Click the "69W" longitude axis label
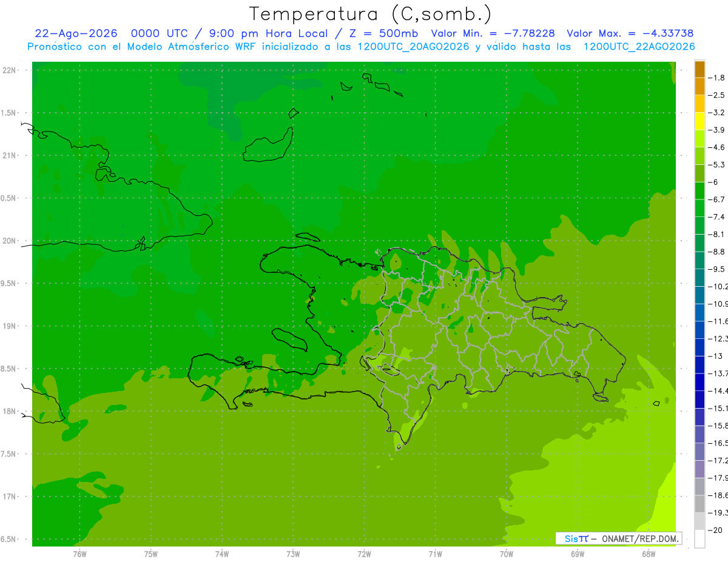Image resolution: width=728 pixels, height=562 pixels. point(578,554)
